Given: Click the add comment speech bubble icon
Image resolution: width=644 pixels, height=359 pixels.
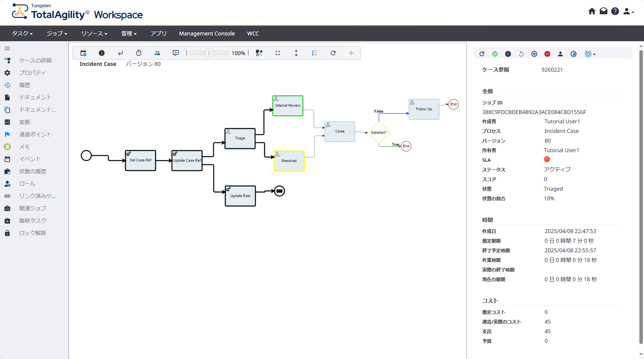Looking at the screenshot, I should [176, 53].
